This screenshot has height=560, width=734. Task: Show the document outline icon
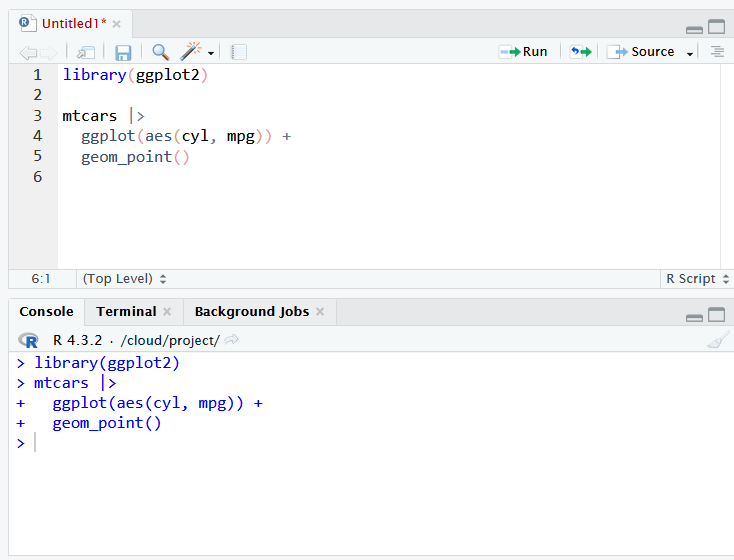pyautogui.click(x=717, y=52)
